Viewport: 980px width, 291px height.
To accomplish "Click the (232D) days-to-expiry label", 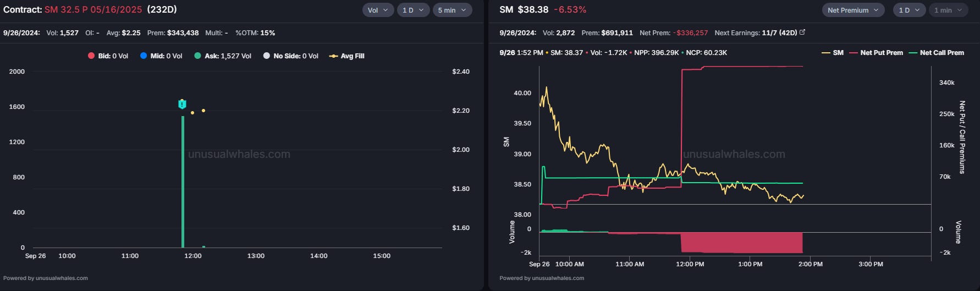I will click(162, 9).
